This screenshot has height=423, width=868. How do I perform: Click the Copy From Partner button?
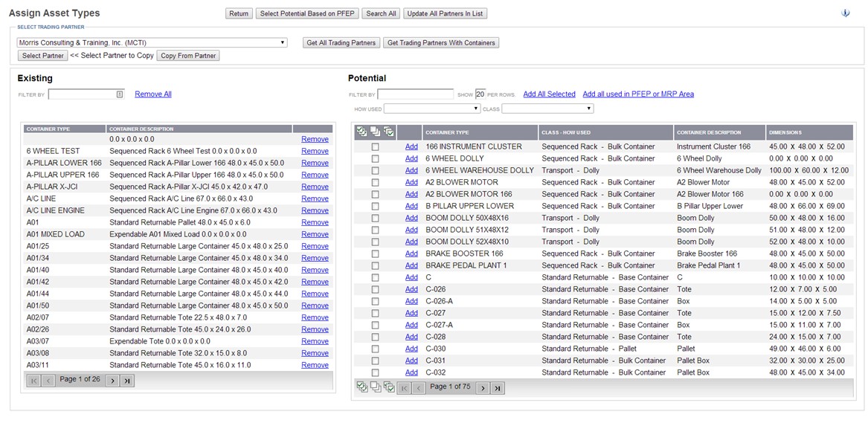point(188,56)
